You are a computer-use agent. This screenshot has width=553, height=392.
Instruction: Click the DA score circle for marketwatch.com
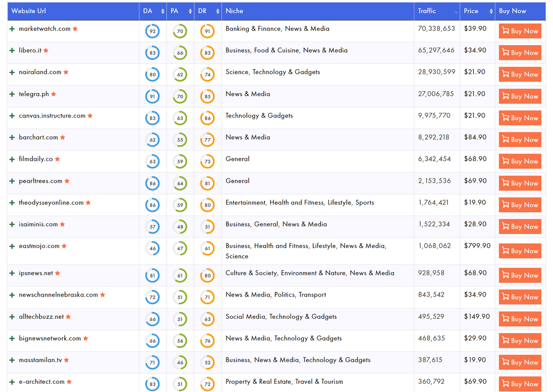[x=152, y=31]
